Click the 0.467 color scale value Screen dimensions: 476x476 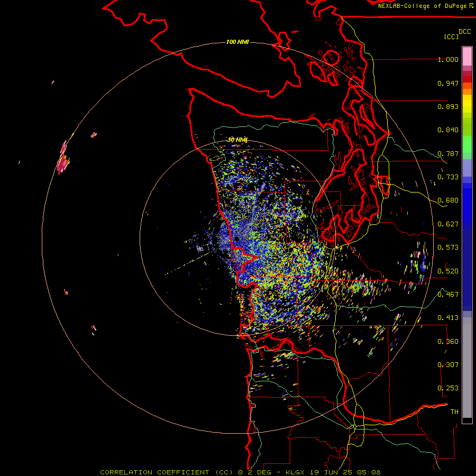point(448,295)
